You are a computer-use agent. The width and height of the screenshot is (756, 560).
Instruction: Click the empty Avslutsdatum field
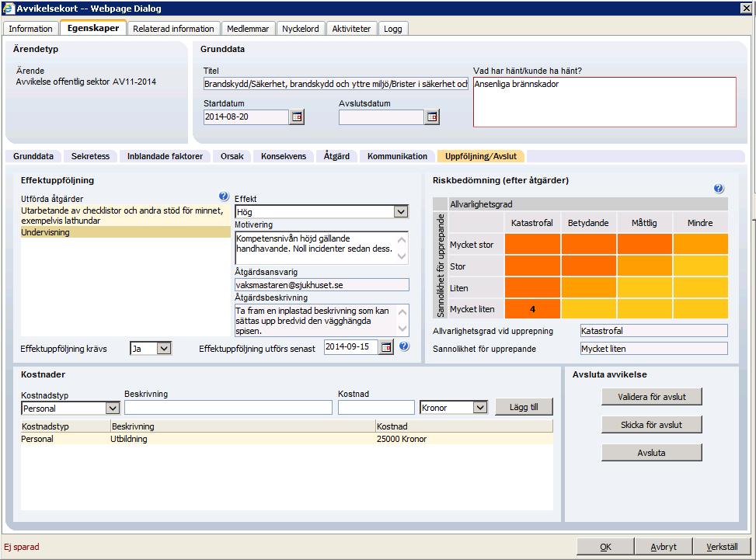click(x=381, y=117)
